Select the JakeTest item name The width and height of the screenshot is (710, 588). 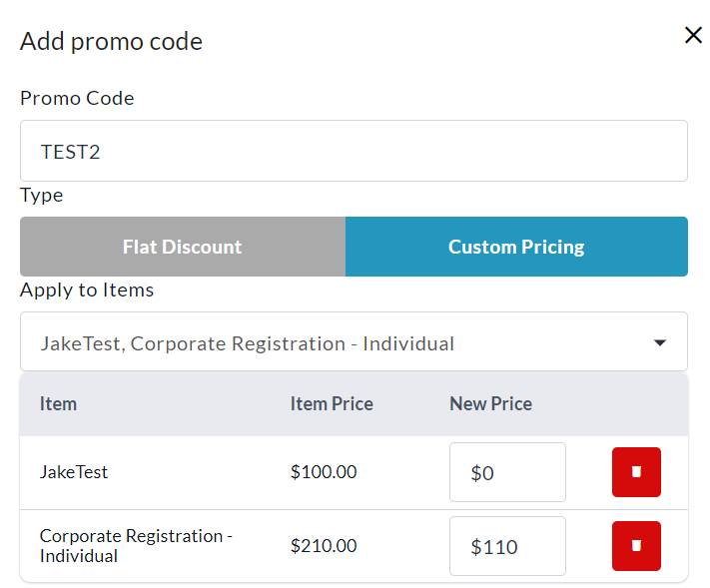[74, 472]
